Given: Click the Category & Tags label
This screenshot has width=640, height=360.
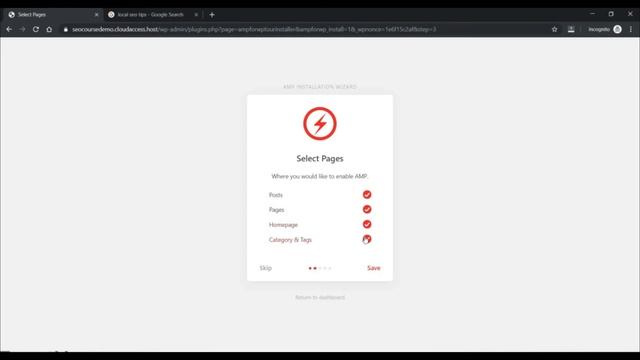Looking at the screenshot, I should [290, 240].
